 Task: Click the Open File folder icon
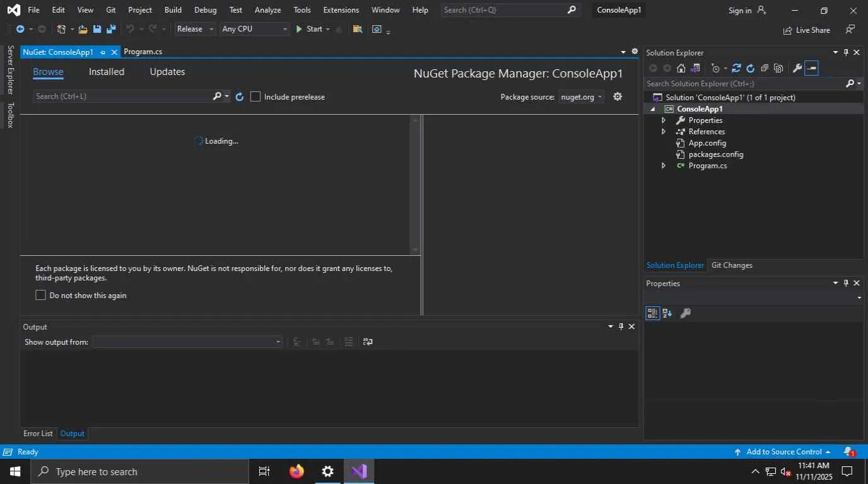coord(83,29)
